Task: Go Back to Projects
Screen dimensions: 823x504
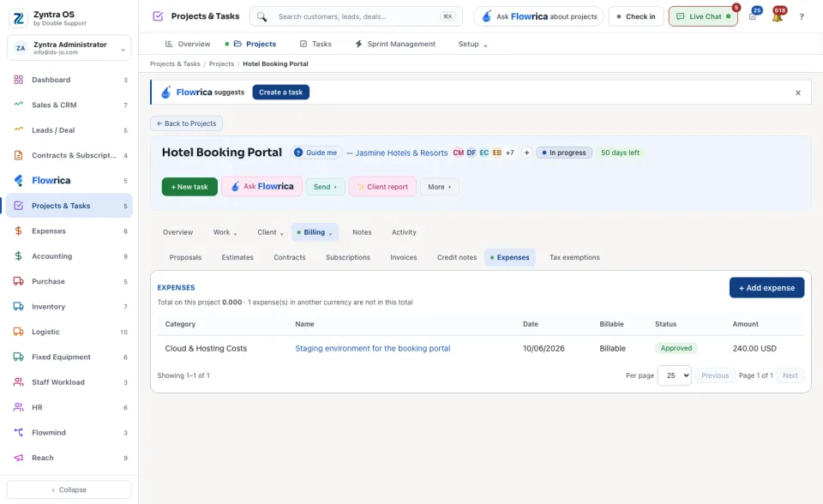Action: coord(186,123)
